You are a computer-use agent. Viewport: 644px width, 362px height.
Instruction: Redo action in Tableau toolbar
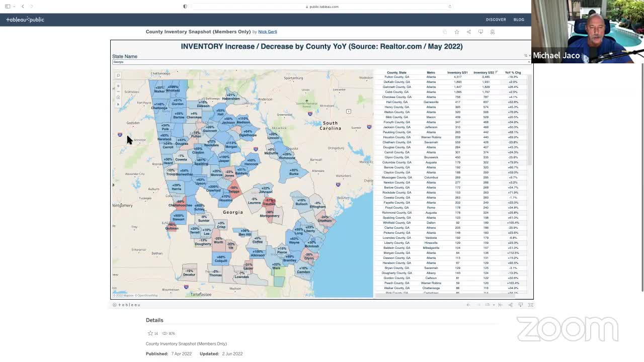478,305
